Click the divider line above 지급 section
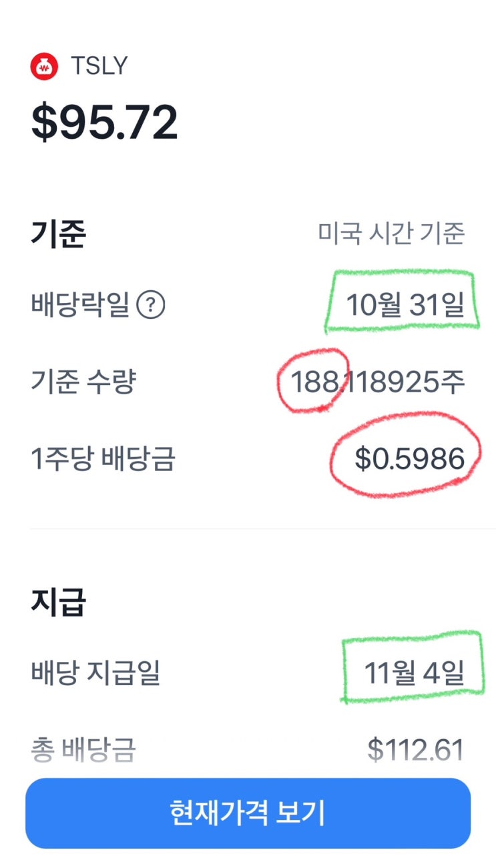The width and height of the screenshot is (496, 868). click(x=248, y=529)
